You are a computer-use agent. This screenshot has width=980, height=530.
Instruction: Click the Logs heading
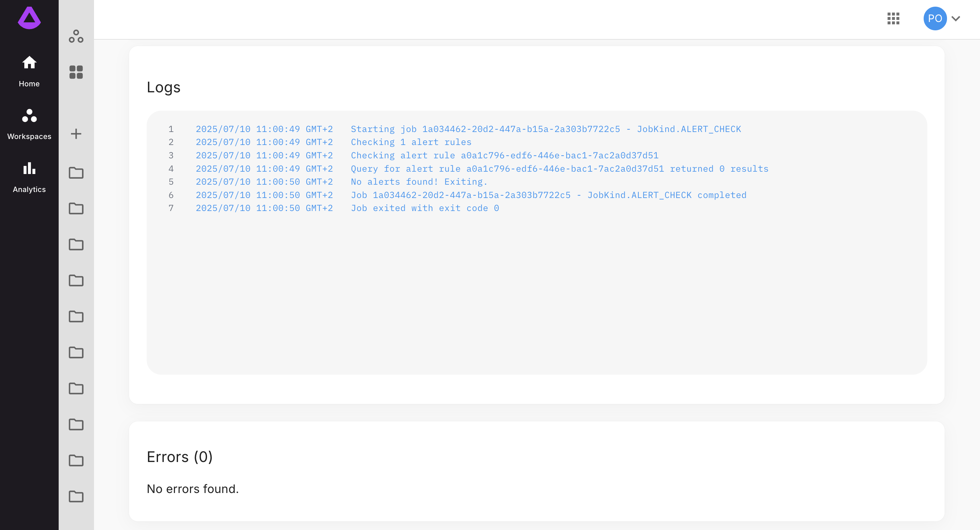click(164, 88)
